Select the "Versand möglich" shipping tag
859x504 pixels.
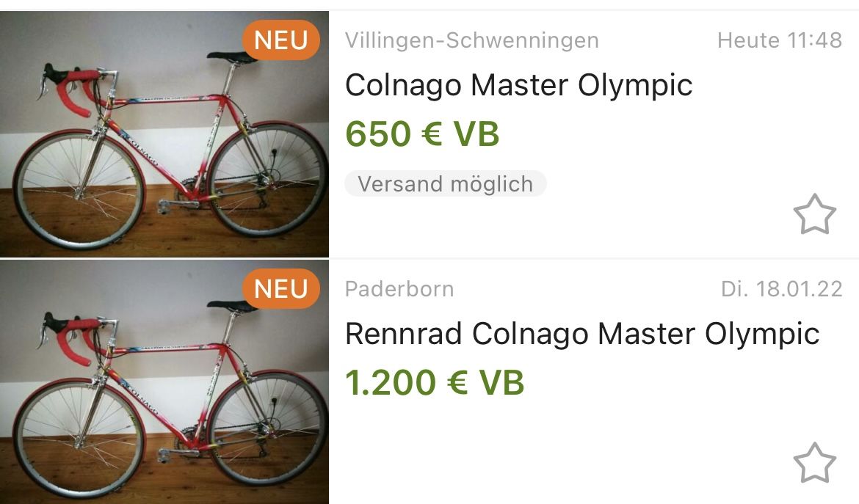point(445,183)
